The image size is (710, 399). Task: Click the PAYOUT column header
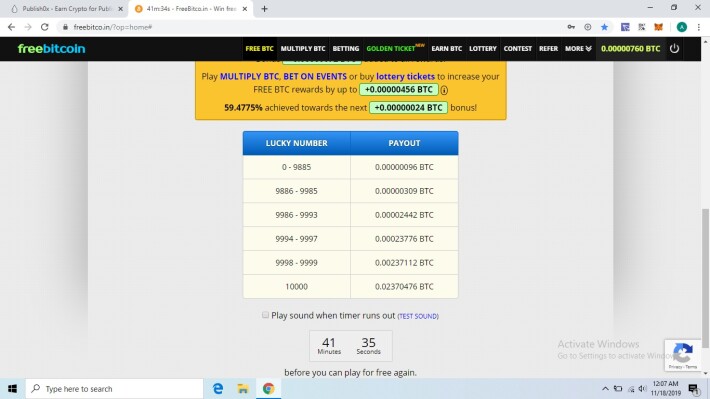404,143
